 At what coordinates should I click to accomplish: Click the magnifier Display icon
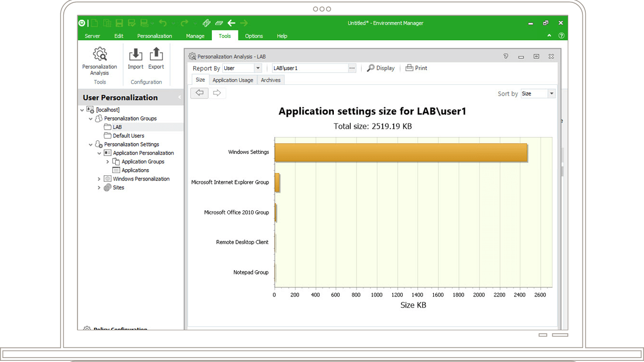(371, 68)
